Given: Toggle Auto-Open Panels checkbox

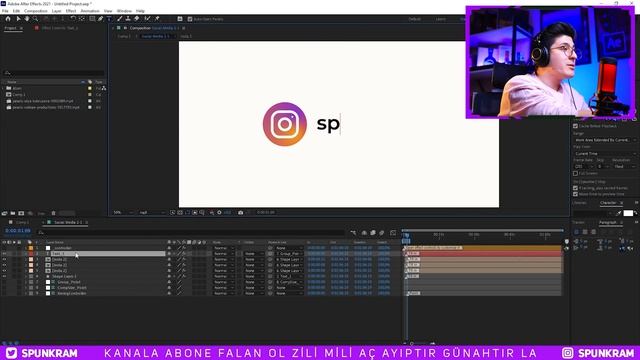Looking at the screenshot, I should pyautogui.click(x=190, y=19).
